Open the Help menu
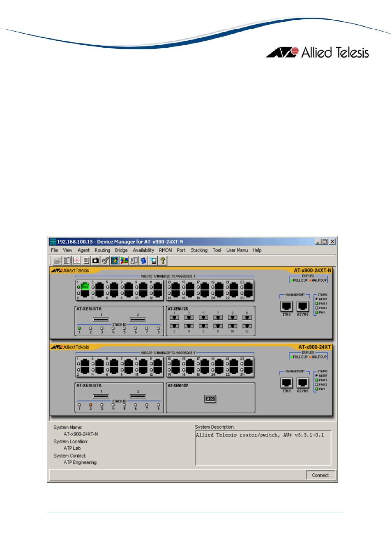The height and width of the screenshot is (555, 392). point(257,250)
